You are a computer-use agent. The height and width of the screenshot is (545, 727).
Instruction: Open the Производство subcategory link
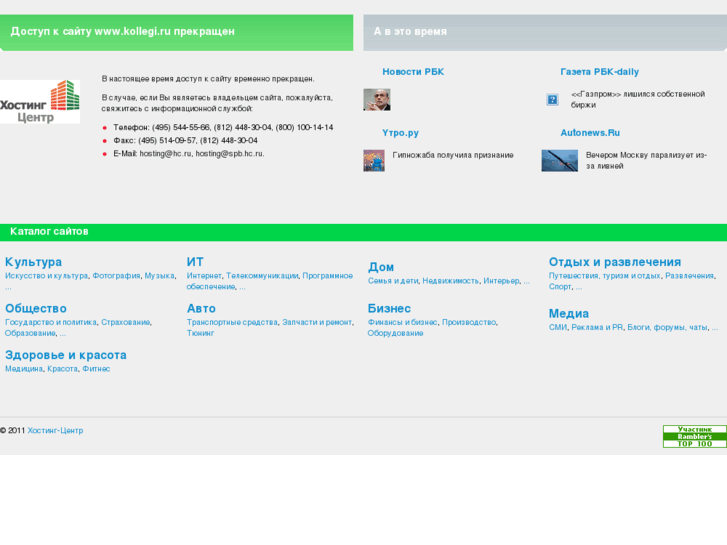(x=469, y=322)
